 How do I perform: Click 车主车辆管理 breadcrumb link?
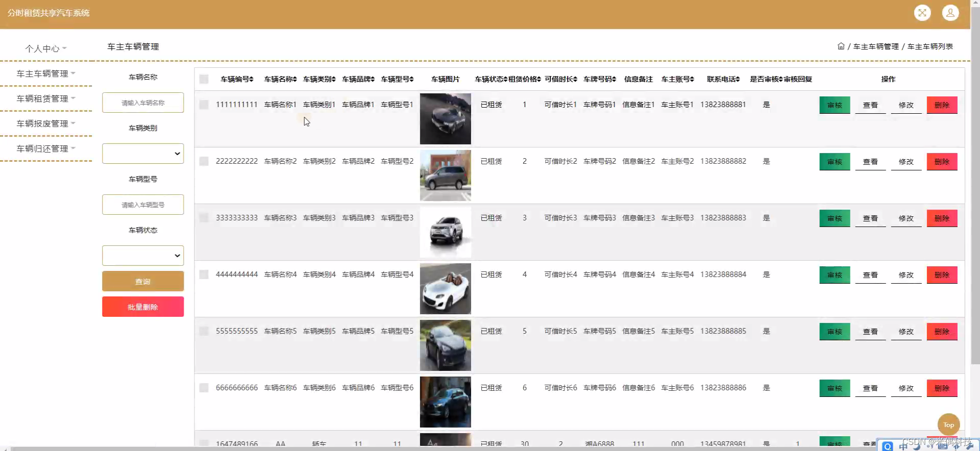click(876, 46)
